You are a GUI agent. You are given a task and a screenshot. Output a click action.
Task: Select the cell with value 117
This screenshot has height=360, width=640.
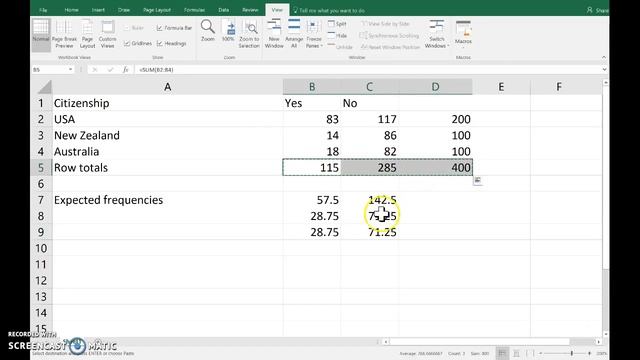coord(369,119)
